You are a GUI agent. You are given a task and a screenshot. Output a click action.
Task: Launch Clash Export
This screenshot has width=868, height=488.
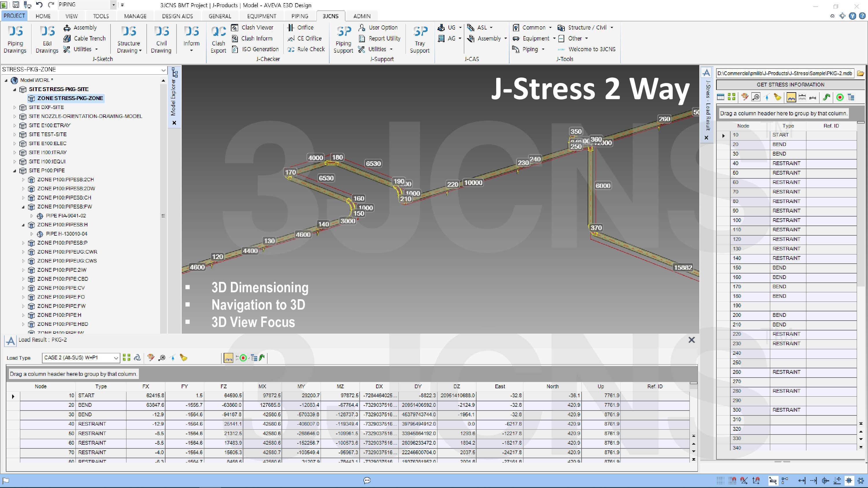point(218,39)
